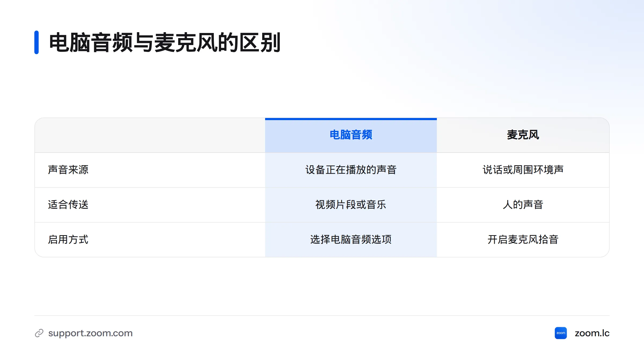The image size is (644, 362).
Task: Click the 适合传送 row label
Action: pos(68,205)
